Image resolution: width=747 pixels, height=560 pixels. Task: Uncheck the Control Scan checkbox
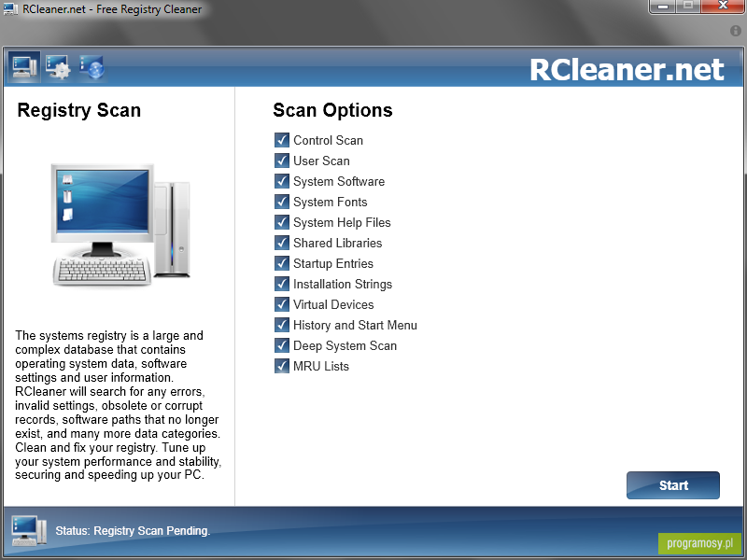(x=282, y=140)
